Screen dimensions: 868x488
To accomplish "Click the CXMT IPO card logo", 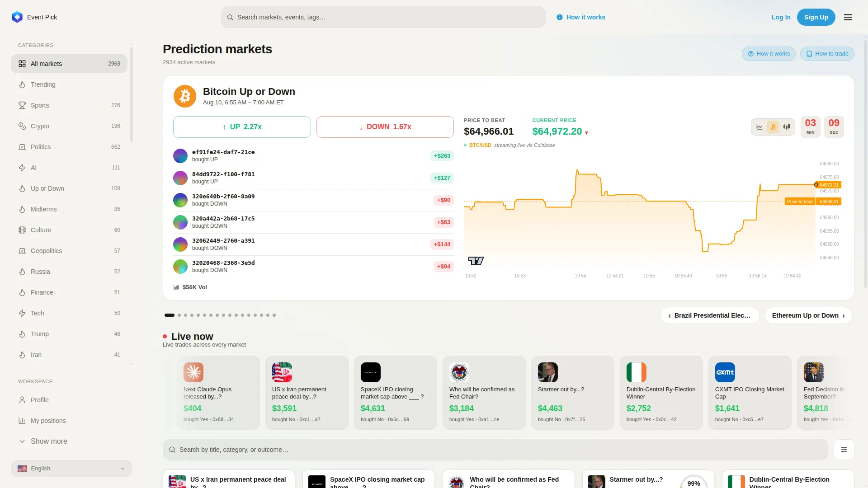I will [725, 372].
